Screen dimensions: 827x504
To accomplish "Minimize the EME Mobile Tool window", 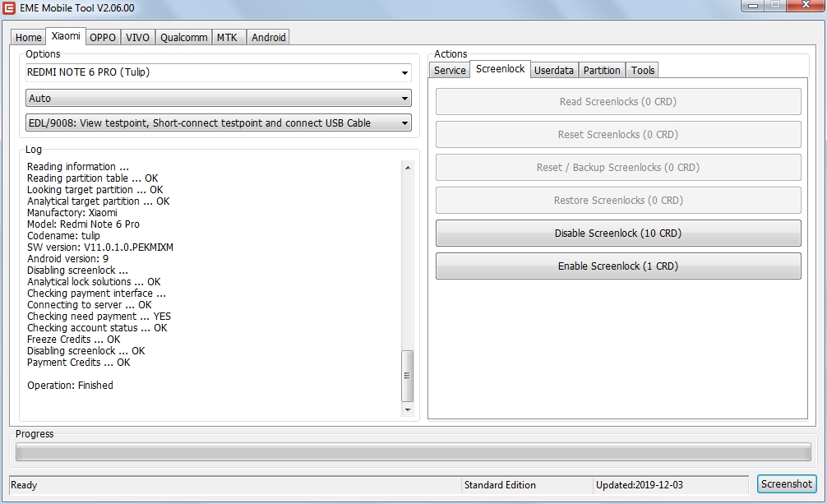I will (x=753, y=6).
